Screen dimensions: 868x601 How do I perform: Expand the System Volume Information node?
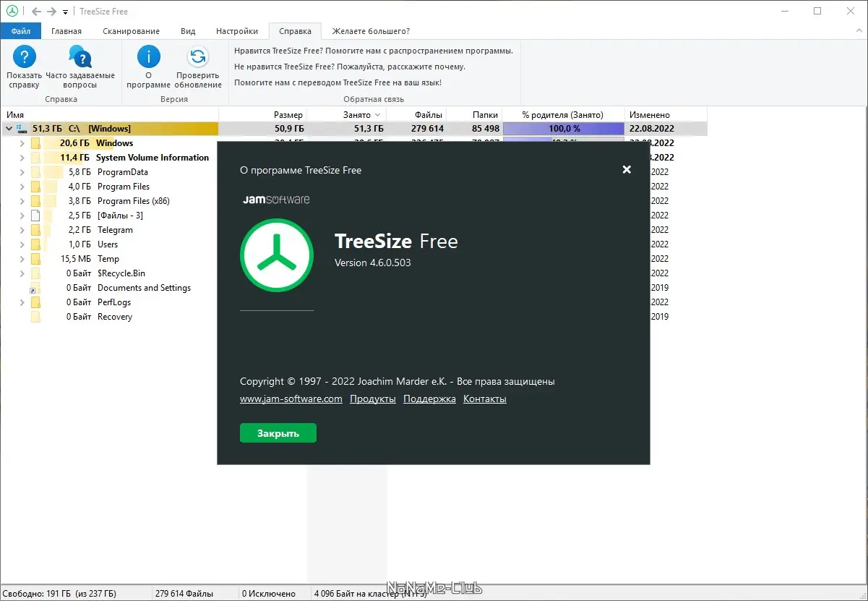tap(22, 158)
